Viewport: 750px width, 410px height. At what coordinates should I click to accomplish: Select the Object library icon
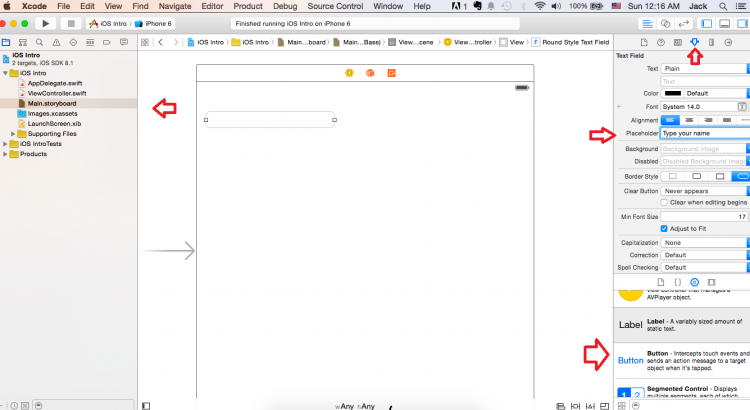(x=694, y=283)
